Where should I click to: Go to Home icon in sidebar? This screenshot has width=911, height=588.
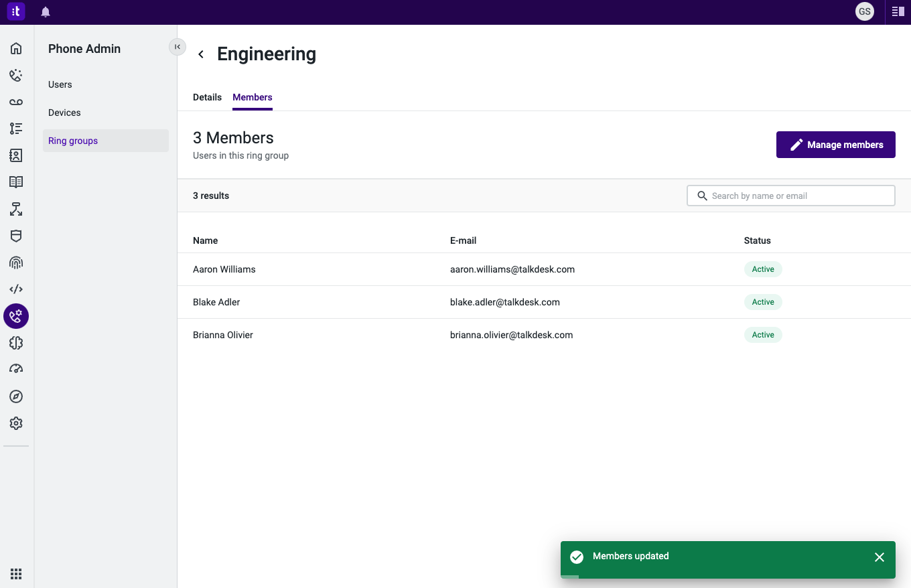(16, 48)
